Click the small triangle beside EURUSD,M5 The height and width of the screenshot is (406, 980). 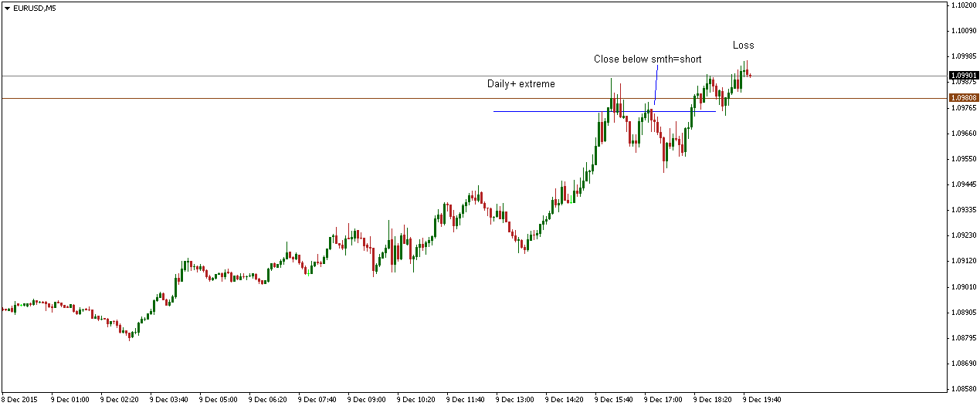click(7, 8)
